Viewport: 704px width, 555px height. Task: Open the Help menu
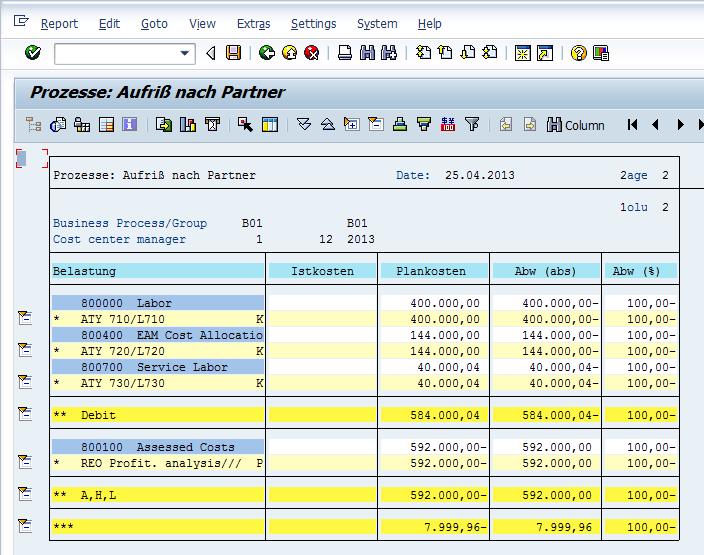430,23
